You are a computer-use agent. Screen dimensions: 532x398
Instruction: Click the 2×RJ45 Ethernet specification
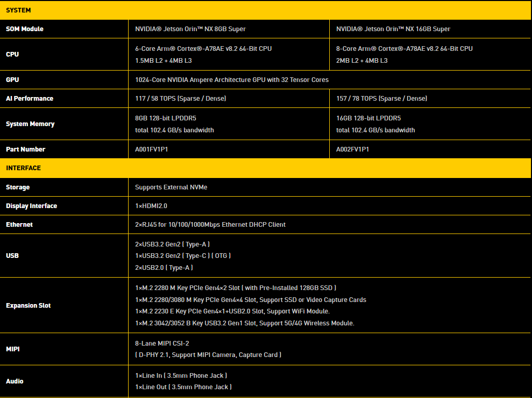click(x=210, y=225)
